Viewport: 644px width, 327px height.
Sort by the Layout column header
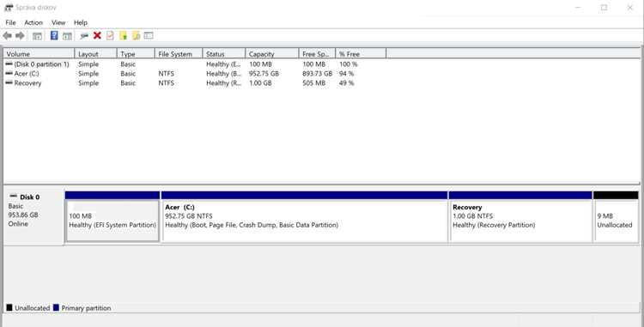point(95,54)
